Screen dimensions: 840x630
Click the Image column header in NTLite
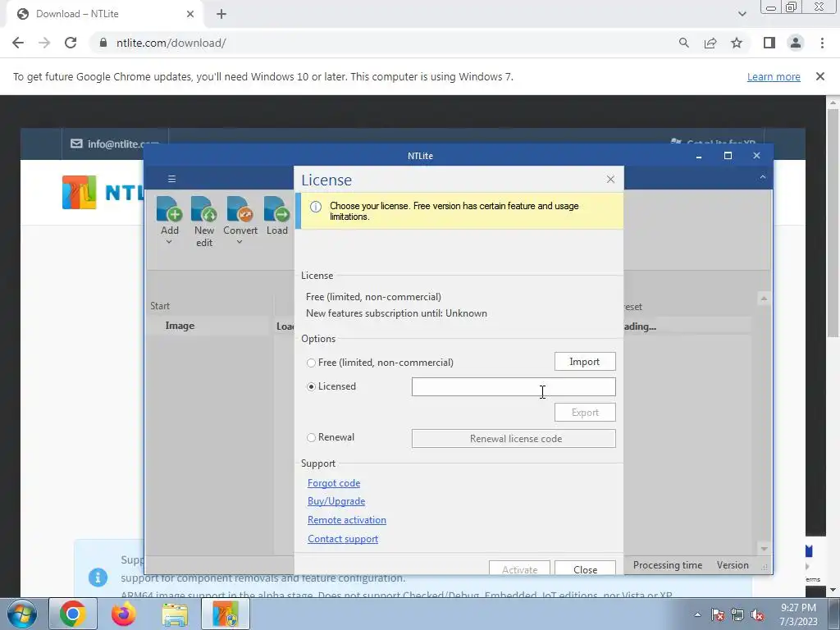click(x=180, y=326)
